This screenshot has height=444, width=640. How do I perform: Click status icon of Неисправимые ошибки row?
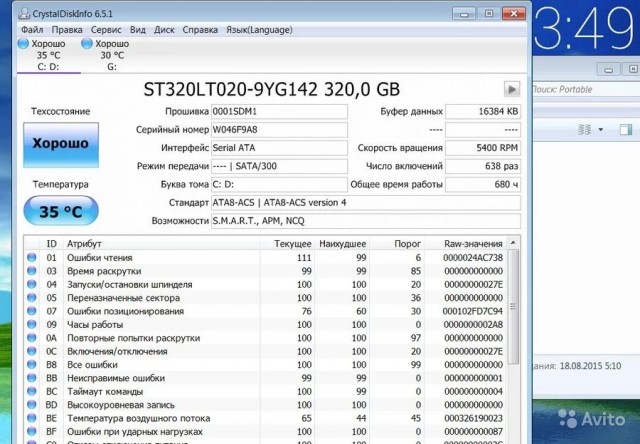click(x=31, y=378)
